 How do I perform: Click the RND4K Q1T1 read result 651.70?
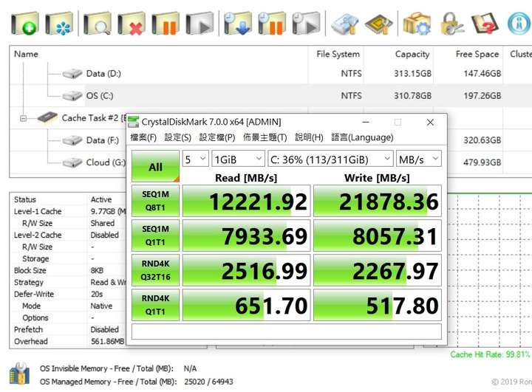[x=246, y=305]
